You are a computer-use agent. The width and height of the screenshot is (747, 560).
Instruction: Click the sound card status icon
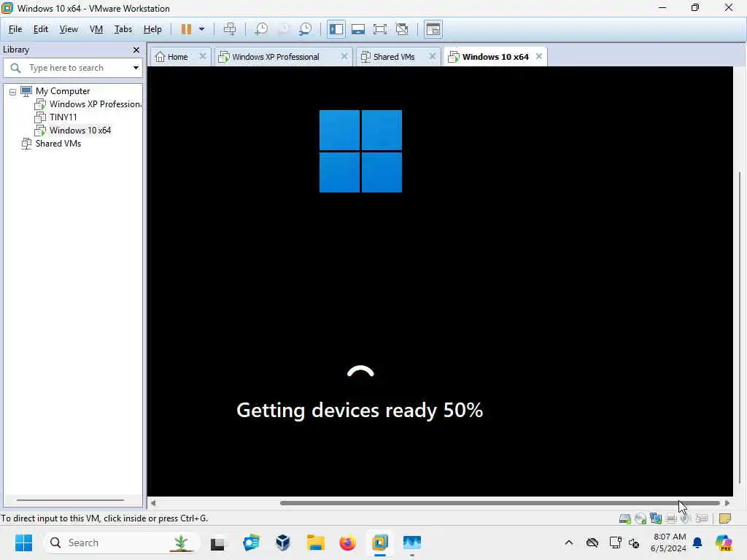pos(686,518)
